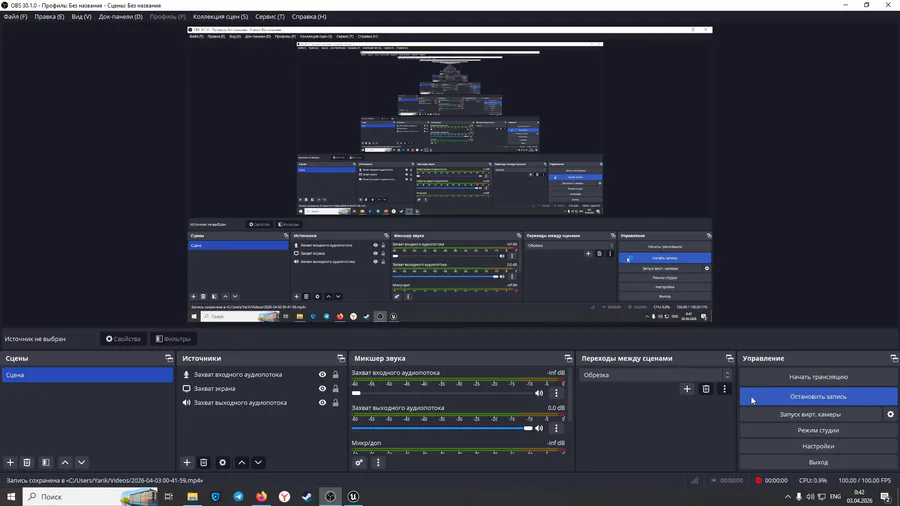Open the Док-панели menu

(x=121, y=17)
